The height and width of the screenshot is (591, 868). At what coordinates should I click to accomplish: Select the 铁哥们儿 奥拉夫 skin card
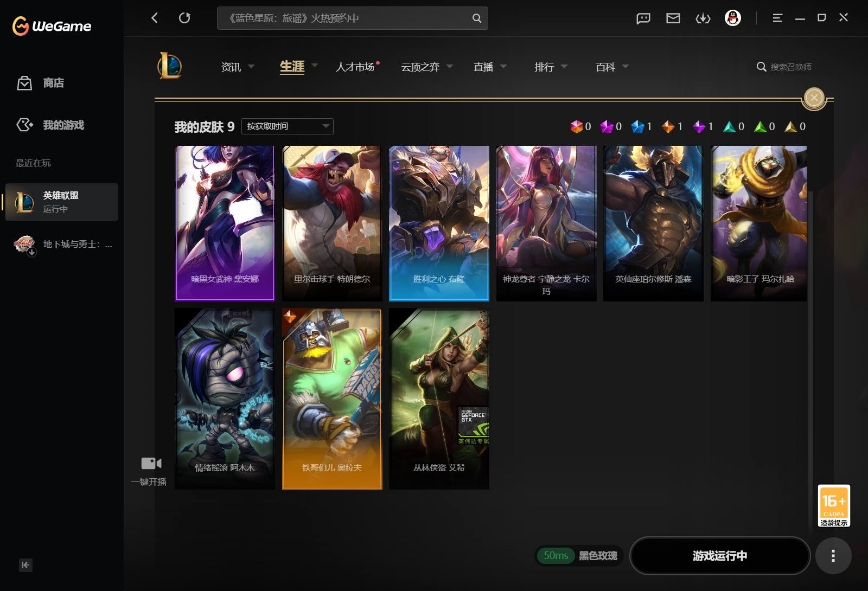pos(332,399)
